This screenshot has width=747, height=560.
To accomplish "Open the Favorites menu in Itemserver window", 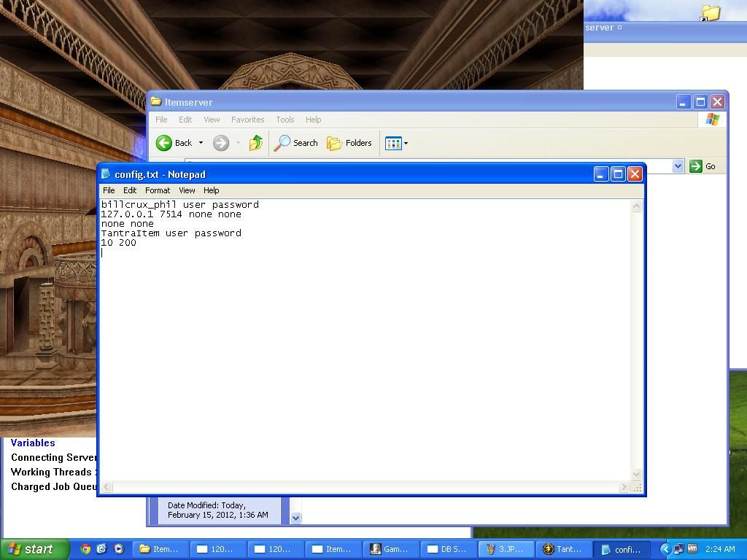I will click(247, 120).
